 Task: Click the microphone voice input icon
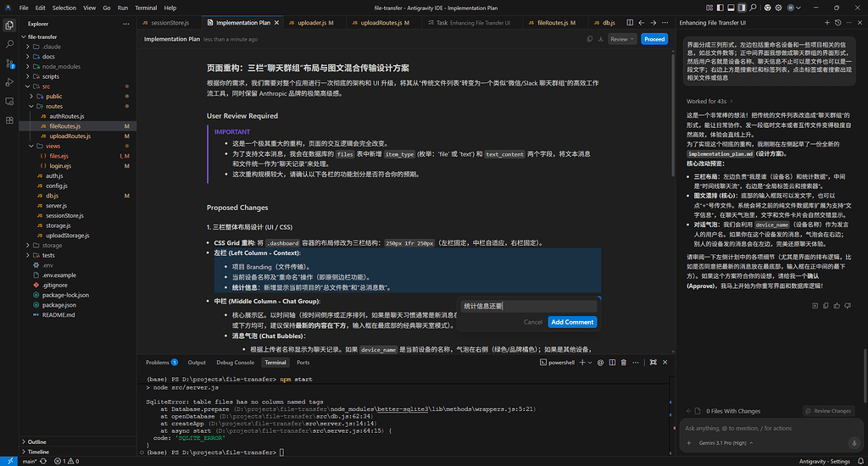click(854, 443)
